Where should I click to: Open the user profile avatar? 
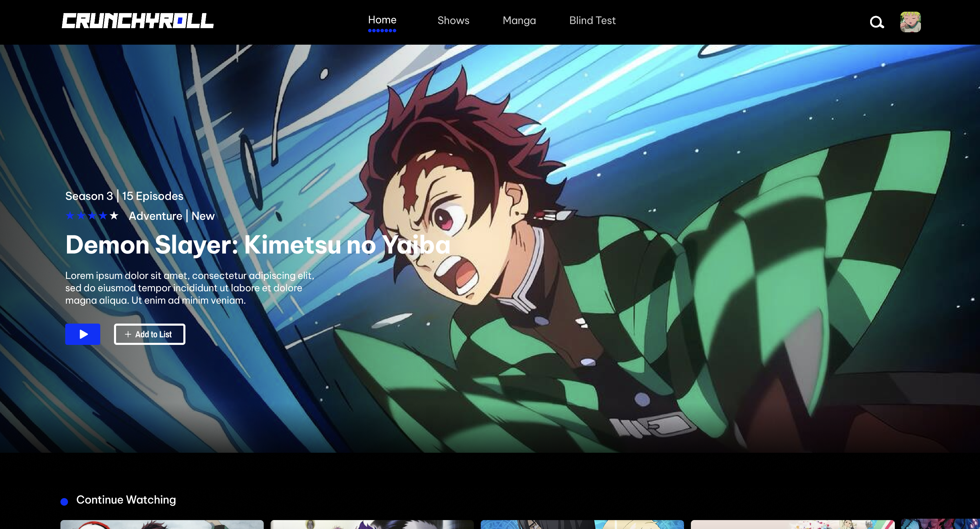(910, 22)
